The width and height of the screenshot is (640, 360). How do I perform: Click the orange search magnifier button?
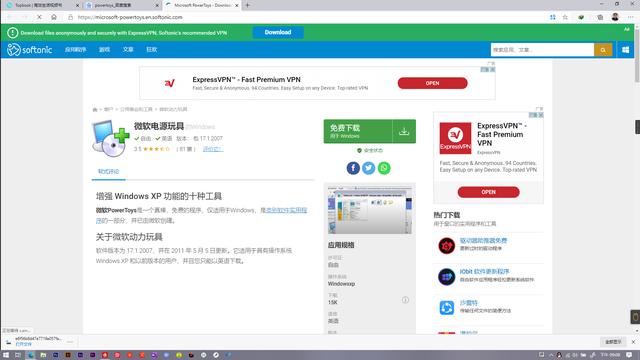(x=603, y=50)
